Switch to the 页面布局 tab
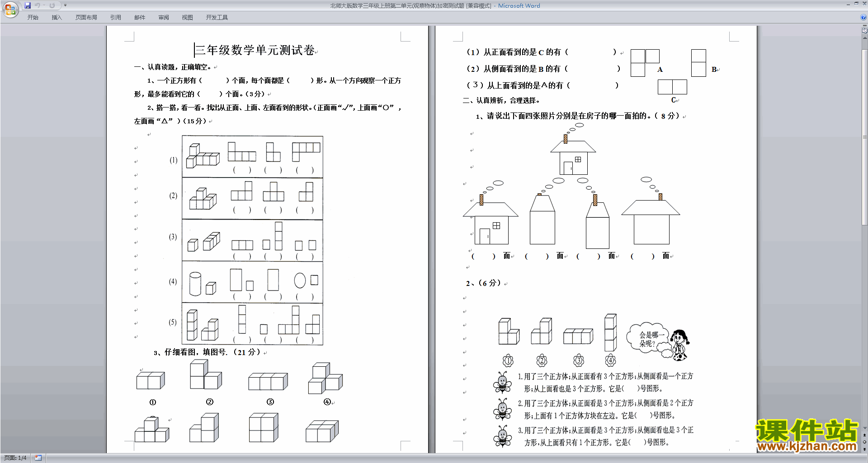Viewport: 868px width, 463px height. tap(86, 18)
